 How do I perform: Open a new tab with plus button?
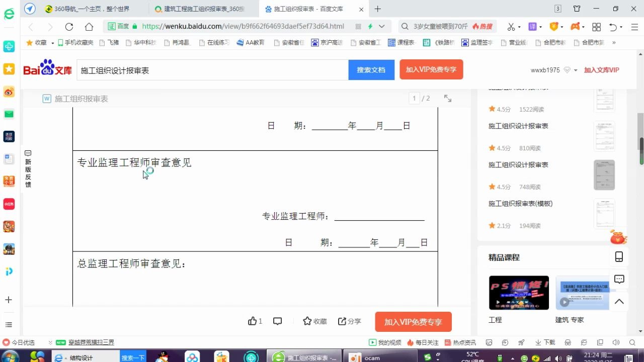click(378, 9)
